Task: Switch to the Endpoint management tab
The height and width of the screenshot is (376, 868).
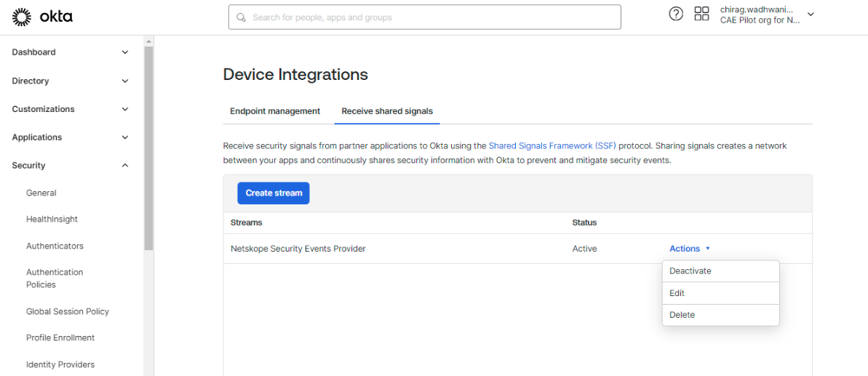Action: click(275, 111)
